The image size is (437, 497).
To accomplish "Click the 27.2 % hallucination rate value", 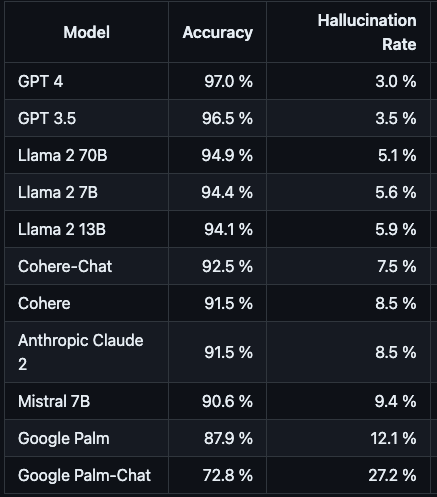I will click(392, 475).
